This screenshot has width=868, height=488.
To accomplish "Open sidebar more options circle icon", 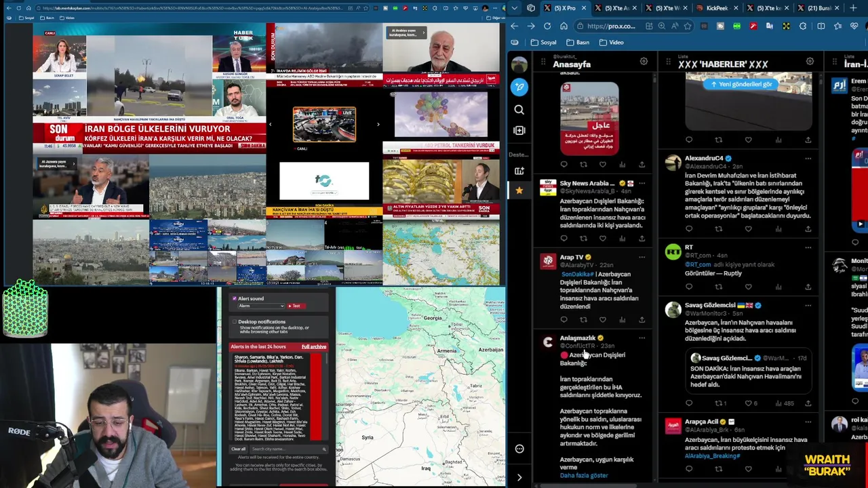I will coord(519,449).
